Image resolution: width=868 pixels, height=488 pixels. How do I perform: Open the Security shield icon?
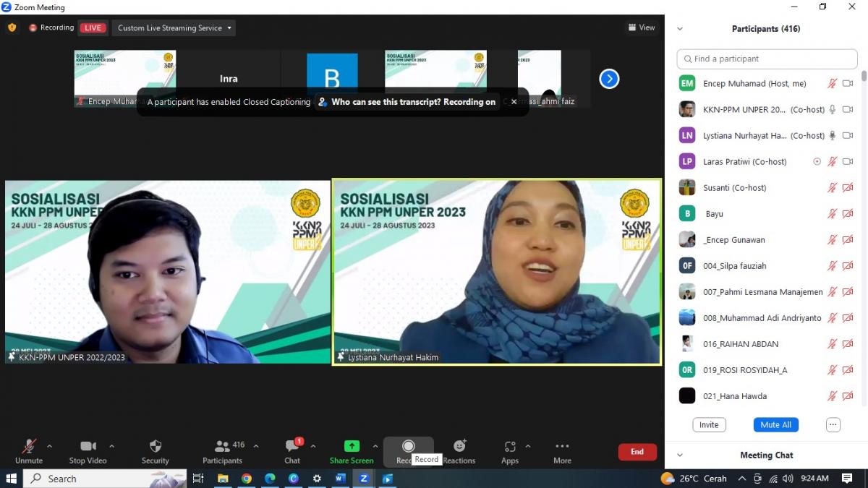tap(155, 447)
